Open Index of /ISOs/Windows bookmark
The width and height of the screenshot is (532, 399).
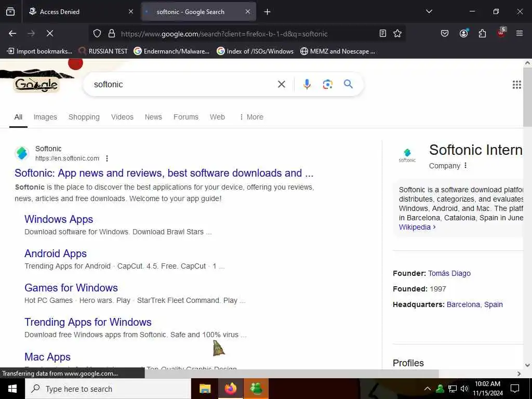pos(255,51)
